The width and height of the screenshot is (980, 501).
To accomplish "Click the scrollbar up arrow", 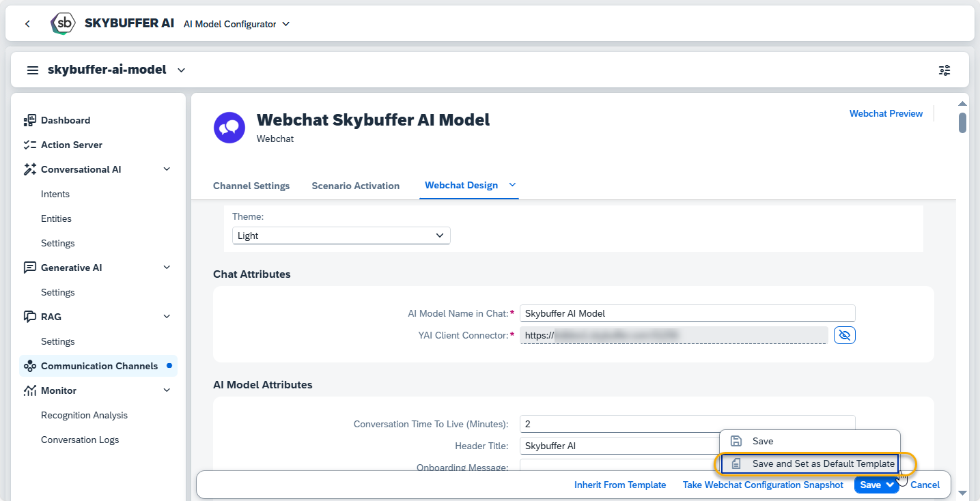I will 962,104.
